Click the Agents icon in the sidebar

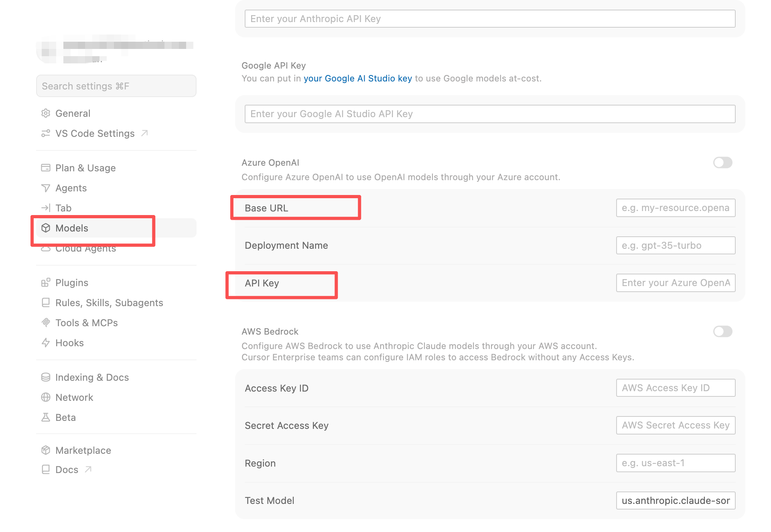[x=46, y=188]
